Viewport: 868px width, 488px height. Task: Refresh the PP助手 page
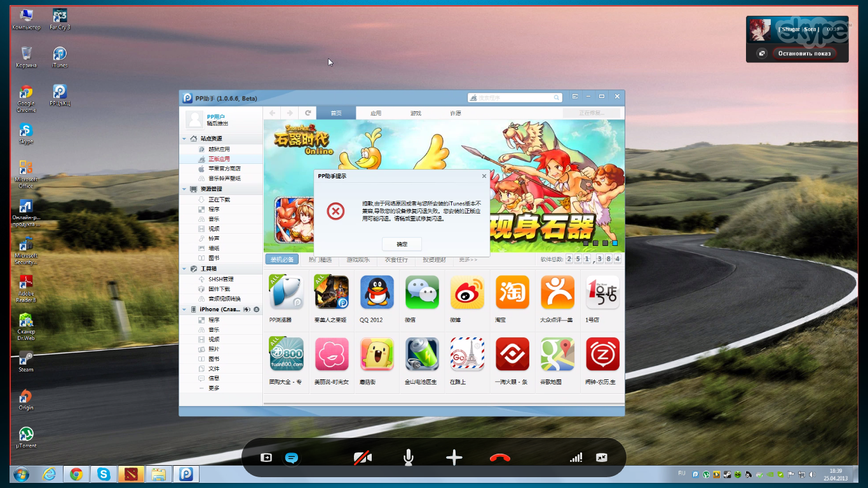tap(308, 113)
